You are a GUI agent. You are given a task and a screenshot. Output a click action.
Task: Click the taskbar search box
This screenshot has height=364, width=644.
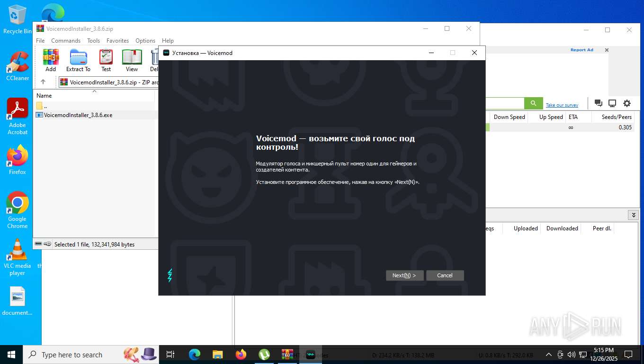[91, 355]
